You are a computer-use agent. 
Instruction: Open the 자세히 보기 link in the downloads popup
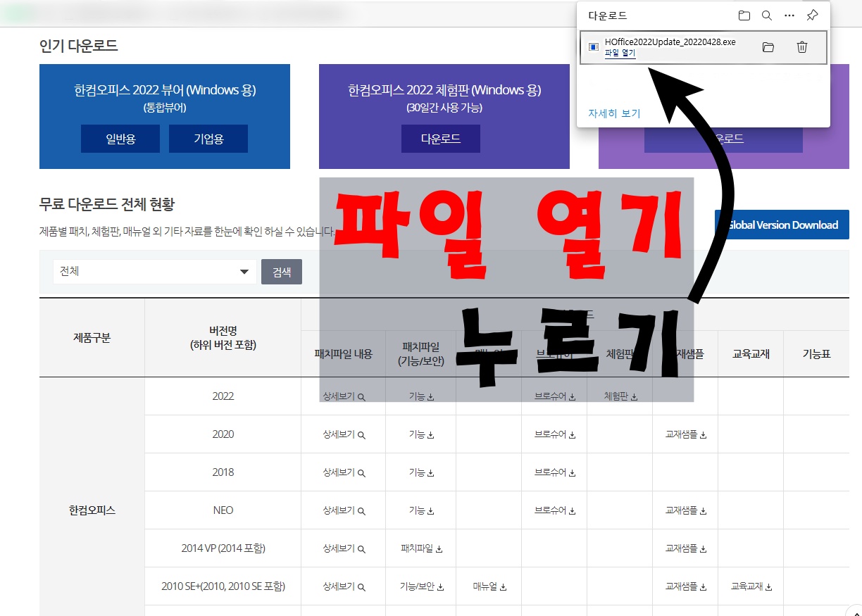tap(614, 113)
